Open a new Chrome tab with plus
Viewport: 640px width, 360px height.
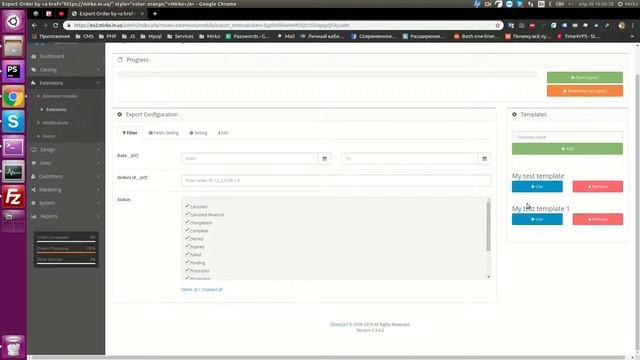155,14
